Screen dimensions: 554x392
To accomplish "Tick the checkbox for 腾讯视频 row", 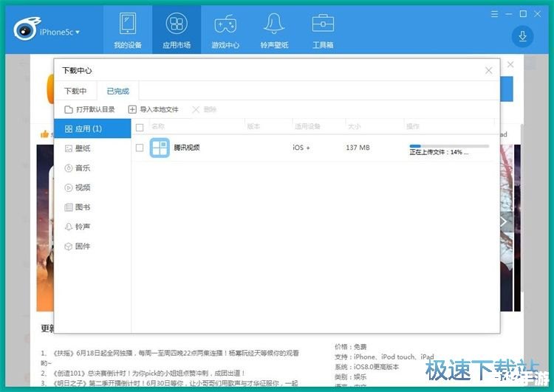I will (140, 148).
